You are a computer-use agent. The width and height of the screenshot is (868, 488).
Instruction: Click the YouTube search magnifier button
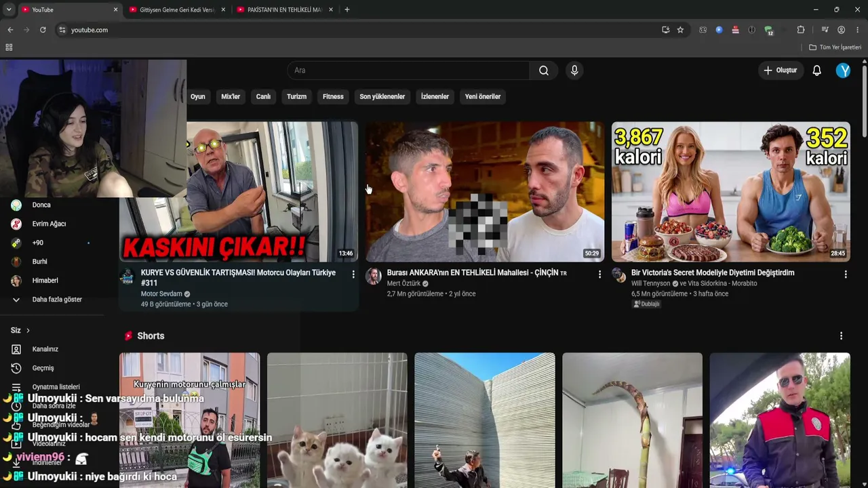pyautogui.click(x=544, y=70)
